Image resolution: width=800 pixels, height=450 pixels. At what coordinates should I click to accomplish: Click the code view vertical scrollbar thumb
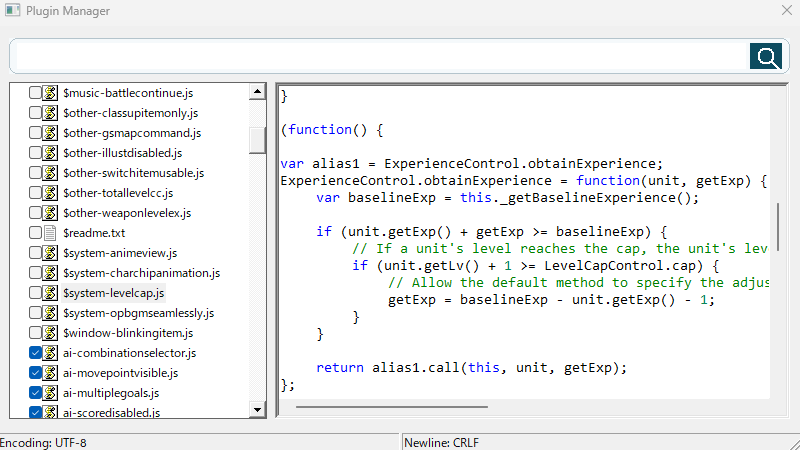click(x=778, y=227)
